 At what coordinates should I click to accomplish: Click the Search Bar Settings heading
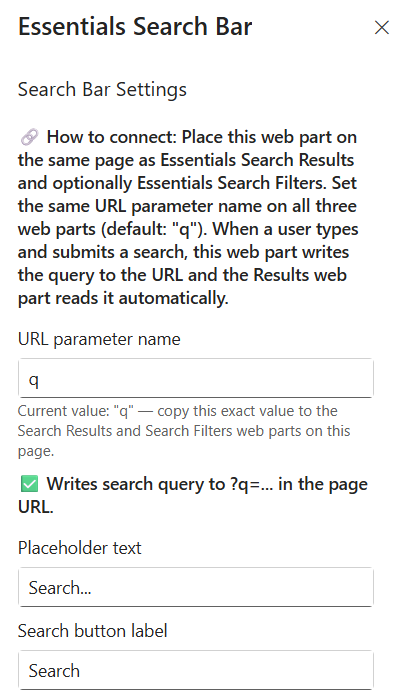[102, 89]
